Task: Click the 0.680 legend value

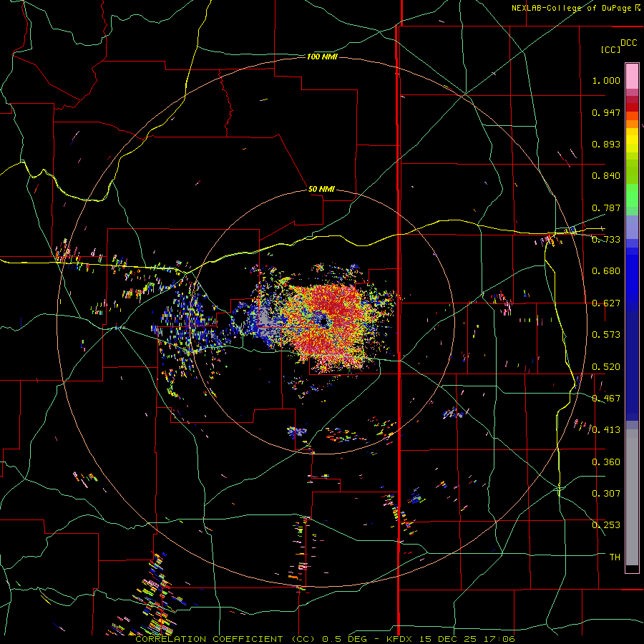Action: (606, 271)
